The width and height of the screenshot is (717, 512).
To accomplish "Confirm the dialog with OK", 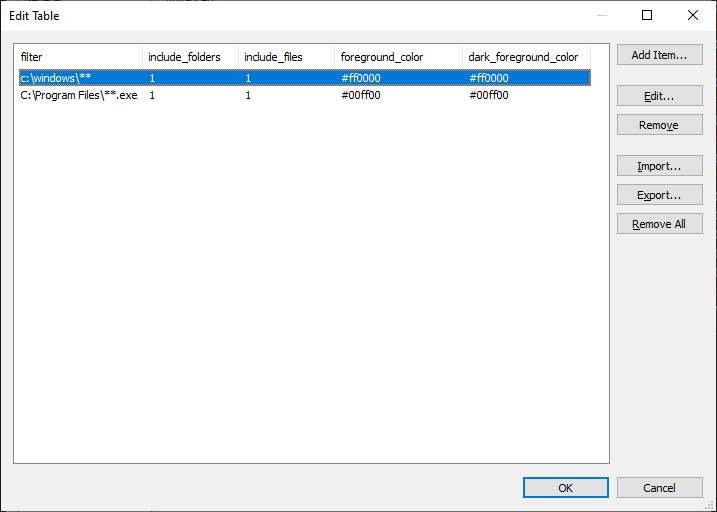I will 565,488.
